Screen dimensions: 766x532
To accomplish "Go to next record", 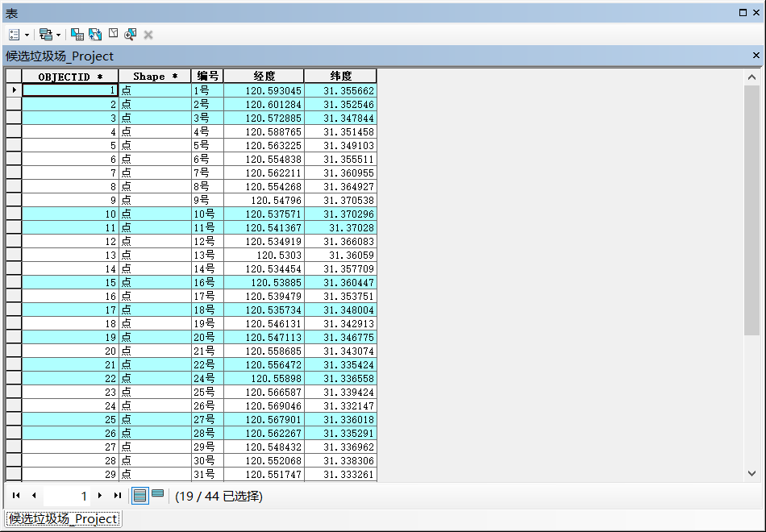I will coord(100,496).
